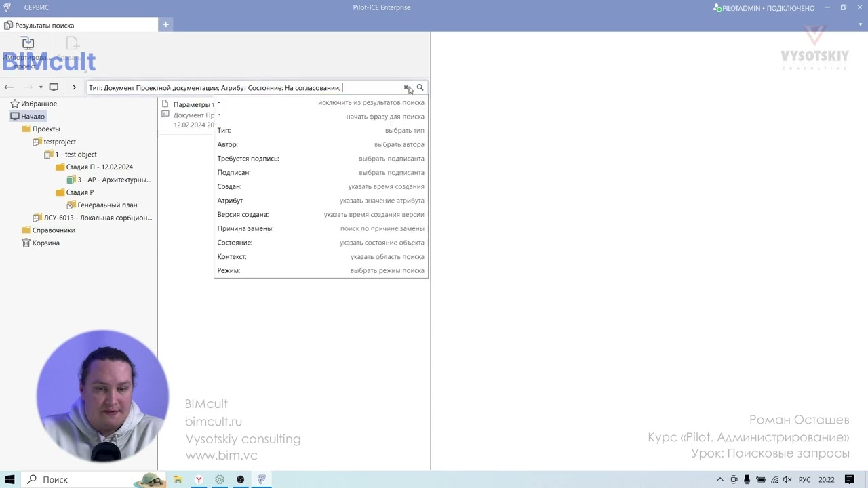The image size is (868, 488).
Task: Open File Explorer from the taskbar
Action: 178,479
